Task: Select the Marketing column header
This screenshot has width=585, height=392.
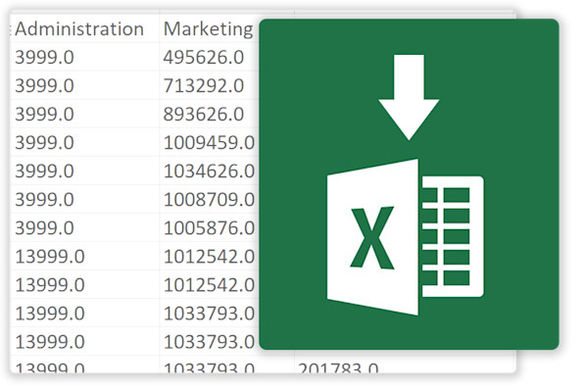Action: point(208,29)
